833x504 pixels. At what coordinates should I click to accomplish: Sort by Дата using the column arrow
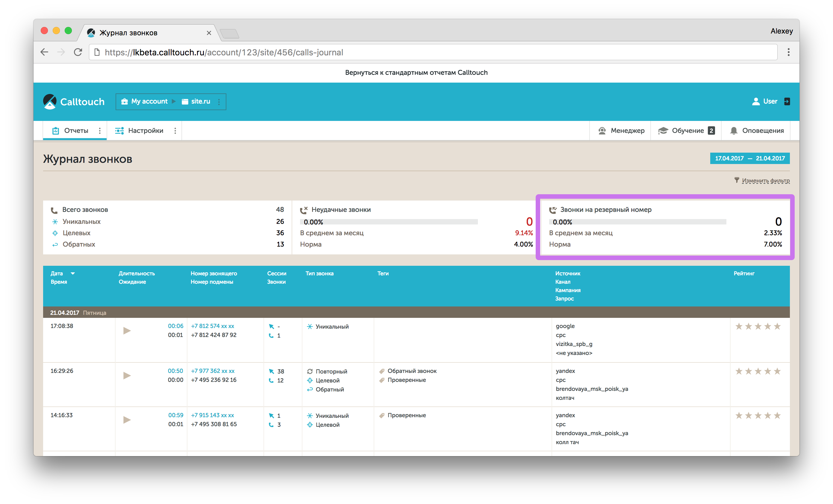[73, 273]
